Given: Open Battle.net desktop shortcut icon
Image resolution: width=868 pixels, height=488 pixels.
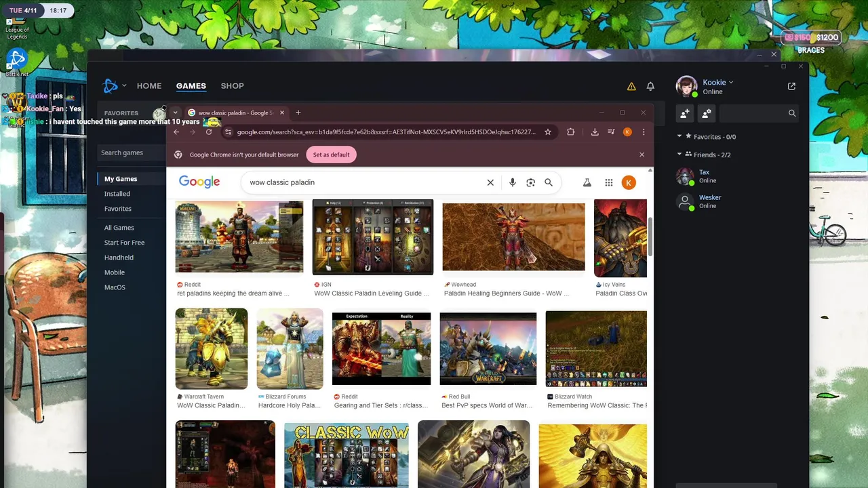Looking at the screenshot, I should point(17,62).
